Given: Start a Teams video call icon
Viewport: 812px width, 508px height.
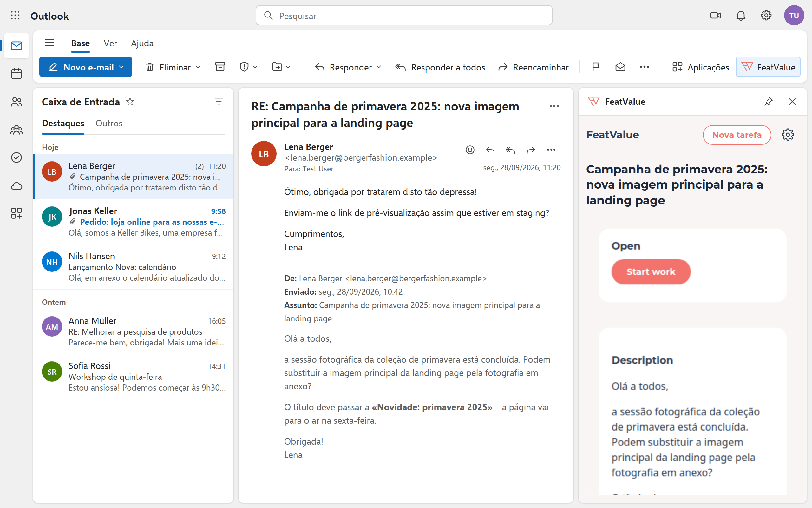Looking at the screenshot, I should (x=715, y=16).
